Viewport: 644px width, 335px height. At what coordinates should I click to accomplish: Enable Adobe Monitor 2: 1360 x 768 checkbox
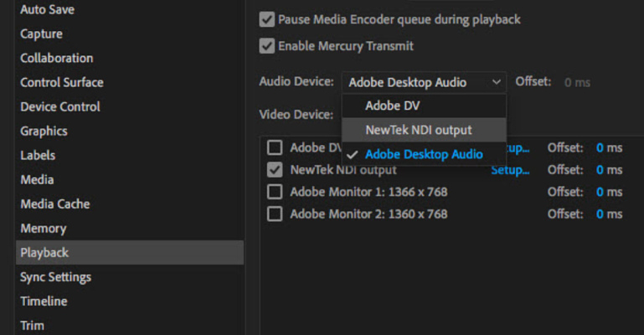(275, 214)
